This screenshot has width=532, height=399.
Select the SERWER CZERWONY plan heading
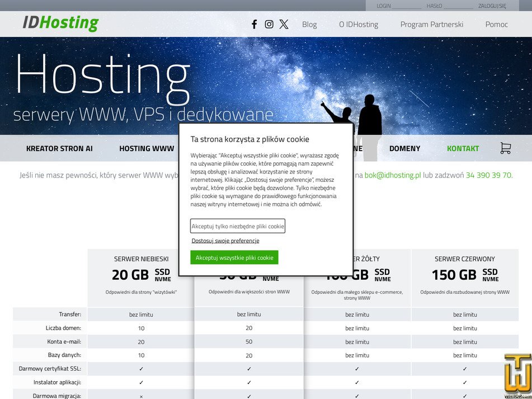click(464, 259)
